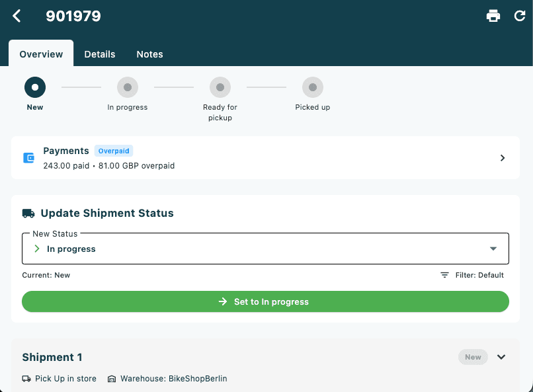
Task: Click the Overpaid badge
Action: coord(114,151)
